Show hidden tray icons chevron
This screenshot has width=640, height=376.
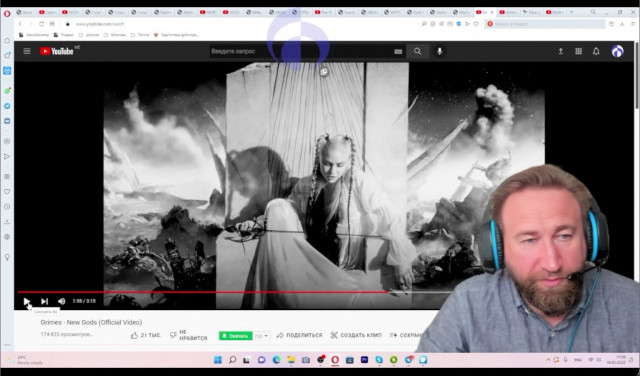tap(548, 360)
